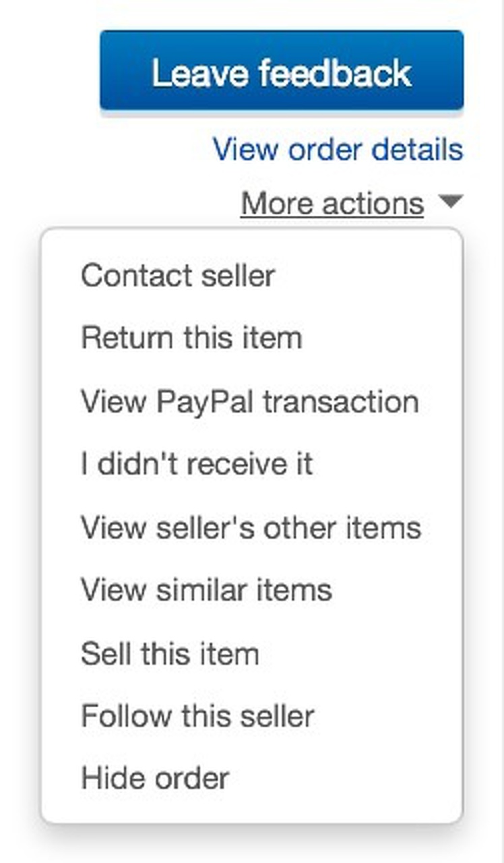504x863 pixels.
Task: Start a return via Return this item
Action: [x=191, y=338]
